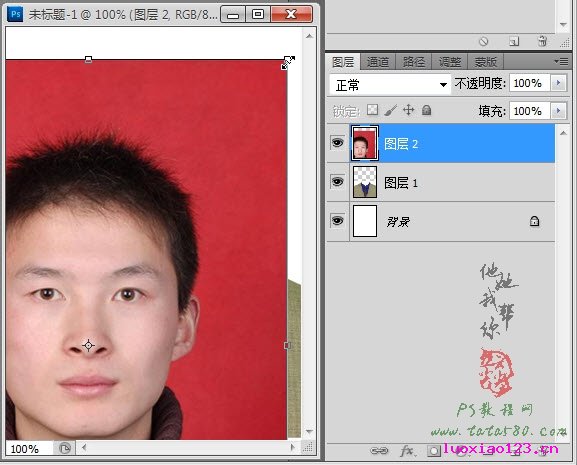577x465 pixels.
Task: Click the right-middle transform handle
Action: 287,345
